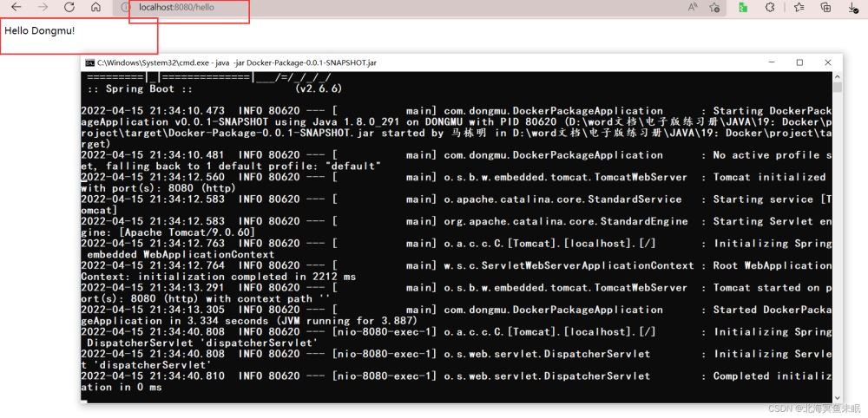868x418 pixels.
Task: Go forward in browser history
Action: (x=43, y=7)
